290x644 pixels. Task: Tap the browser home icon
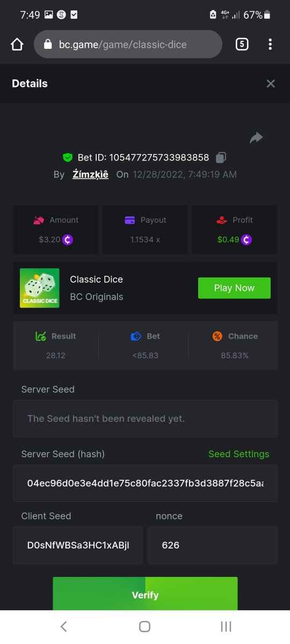point(17,45)
